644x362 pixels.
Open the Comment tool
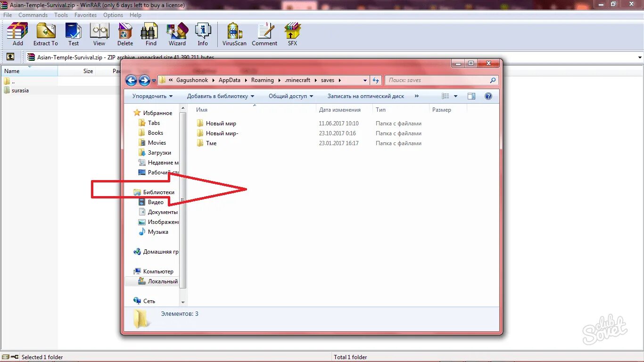tap(264, 34)
